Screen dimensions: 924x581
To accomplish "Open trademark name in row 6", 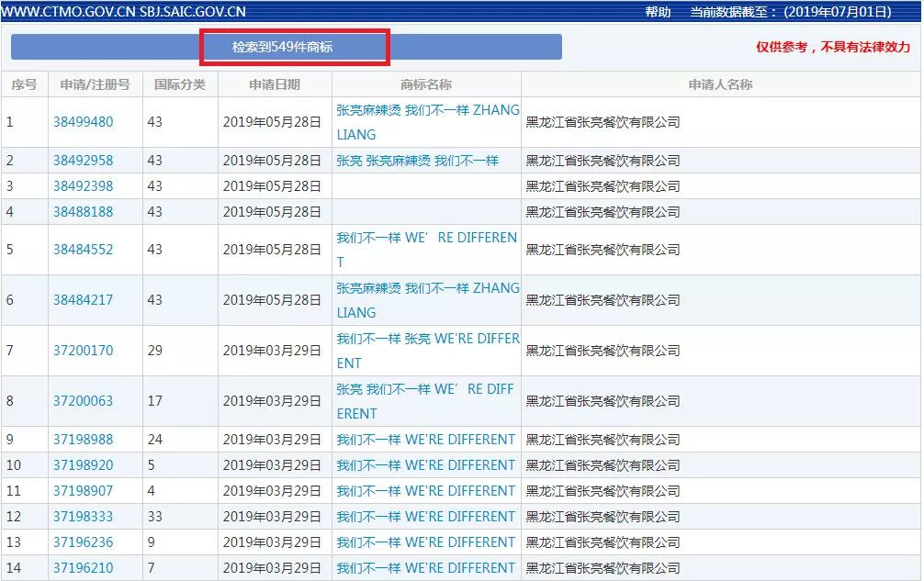I will pos(428,300).
